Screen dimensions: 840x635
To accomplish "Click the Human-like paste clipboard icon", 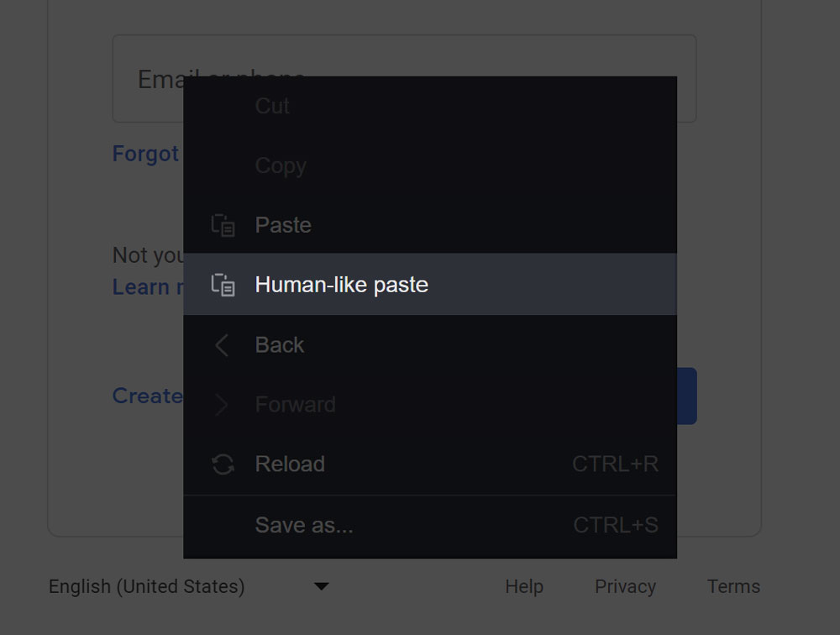I will click(223, 285).
